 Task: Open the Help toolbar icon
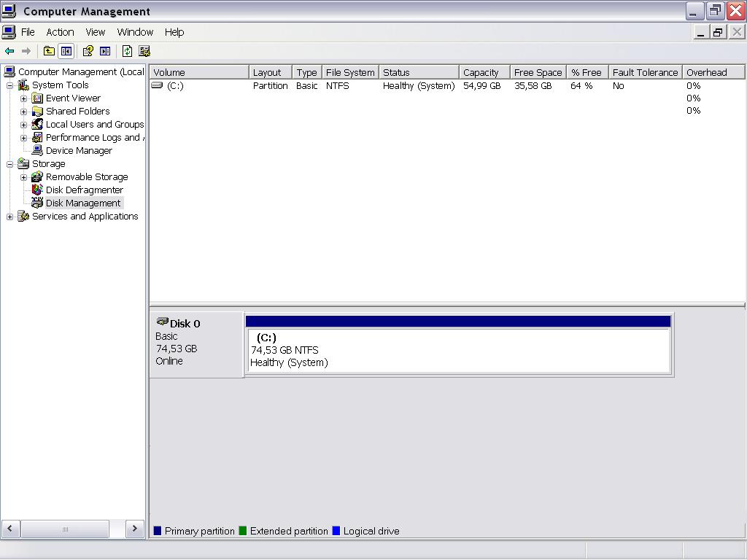click(x=88, y=51)
